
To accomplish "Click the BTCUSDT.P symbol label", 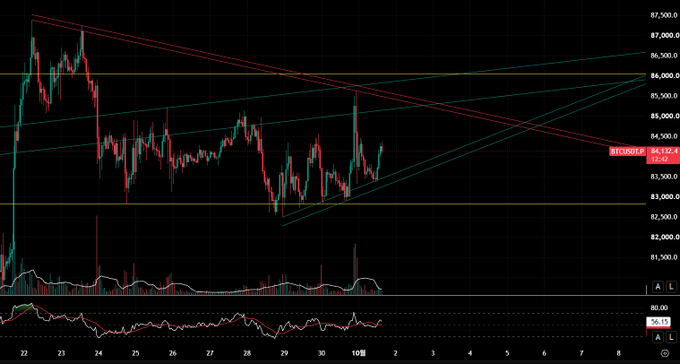I will 628,151.
